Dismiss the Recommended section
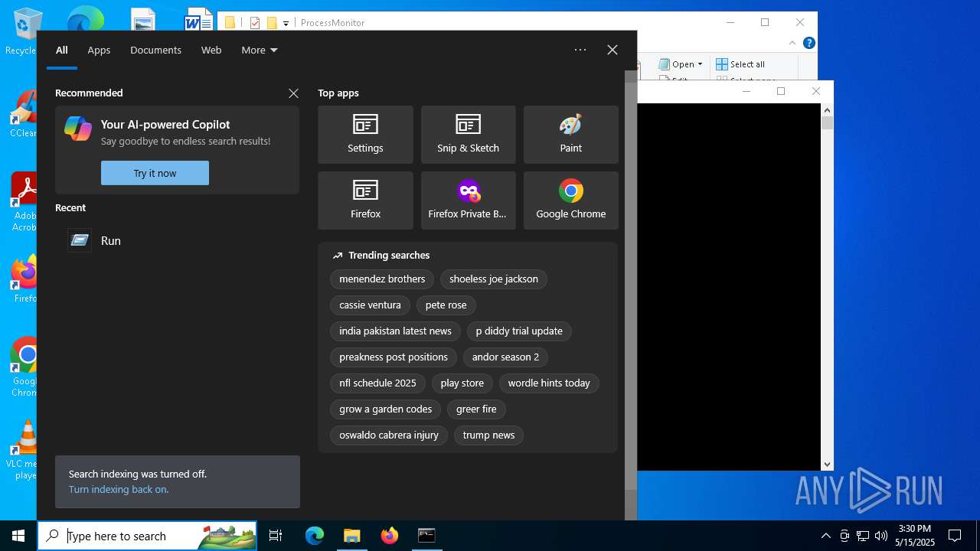Viewport: 980px width, 551px height. click(293, 93)
